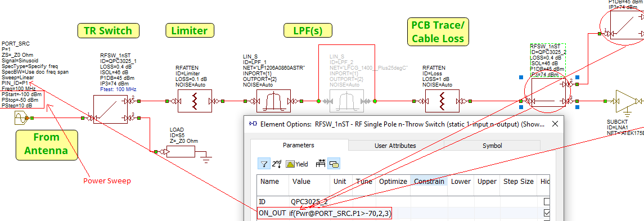Viewport: 644px width, 221px height.
Task: Click the Optimize column header
Action: pyautogui.click(x=393, y=181)
